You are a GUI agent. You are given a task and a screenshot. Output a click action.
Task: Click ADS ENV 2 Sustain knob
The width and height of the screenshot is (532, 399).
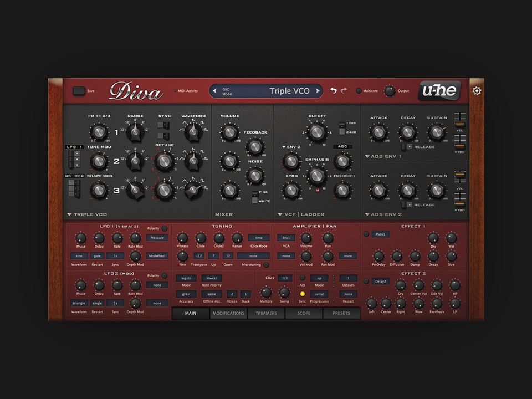click(x=437, y=190)
